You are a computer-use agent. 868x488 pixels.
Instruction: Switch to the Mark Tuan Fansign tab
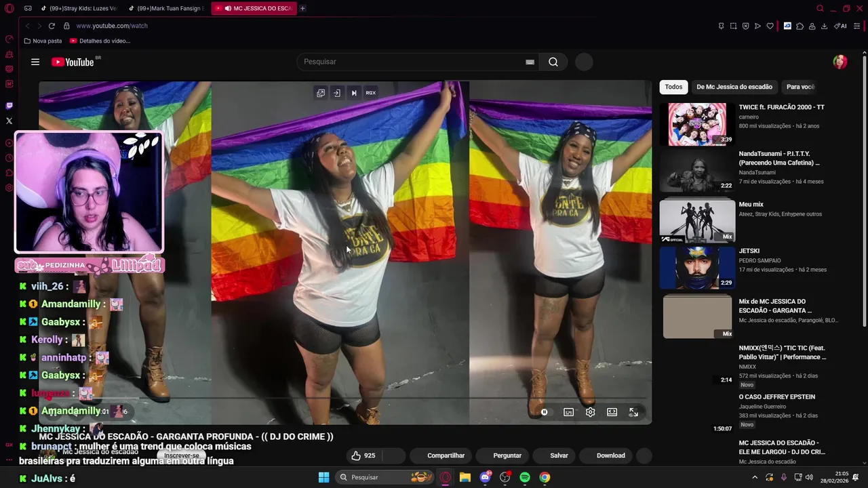tap(166, 8)
